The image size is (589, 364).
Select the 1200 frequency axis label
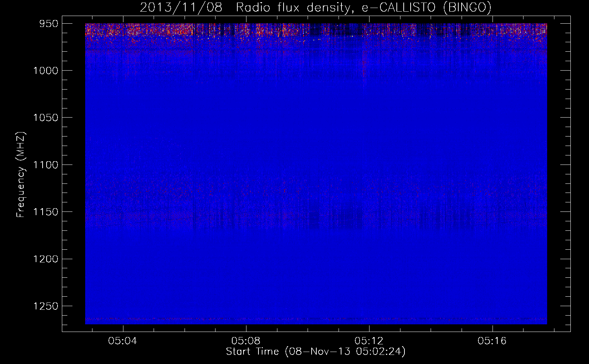click(x=46, y=259)
